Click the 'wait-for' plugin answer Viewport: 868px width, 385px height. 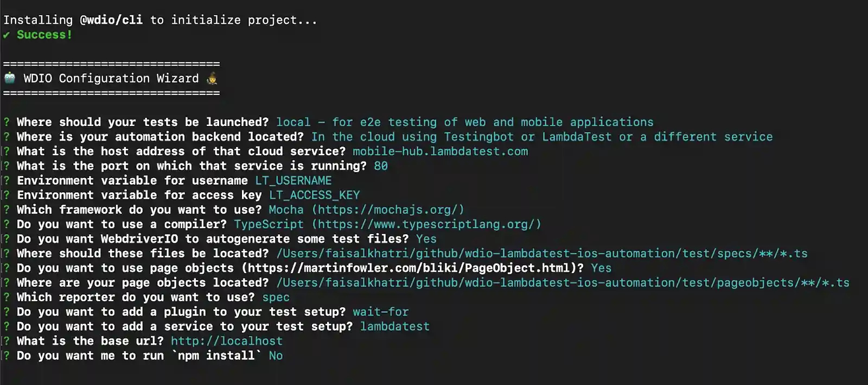380,312
